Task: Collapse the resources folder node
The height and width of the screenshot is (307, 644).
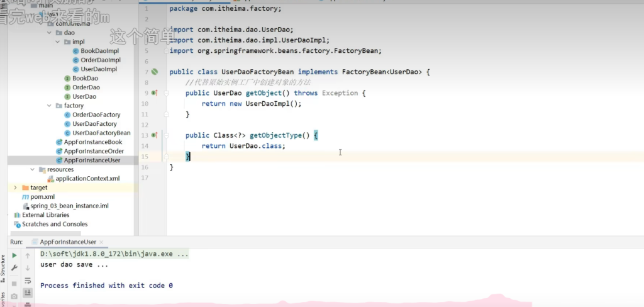Action: tap(33, 169)
